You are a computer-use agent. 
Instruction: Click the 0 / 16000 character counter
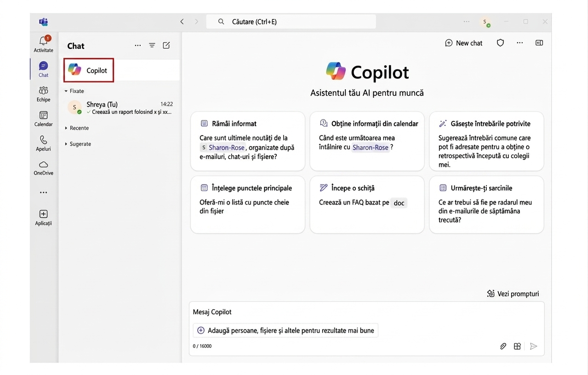pos(202,346)
